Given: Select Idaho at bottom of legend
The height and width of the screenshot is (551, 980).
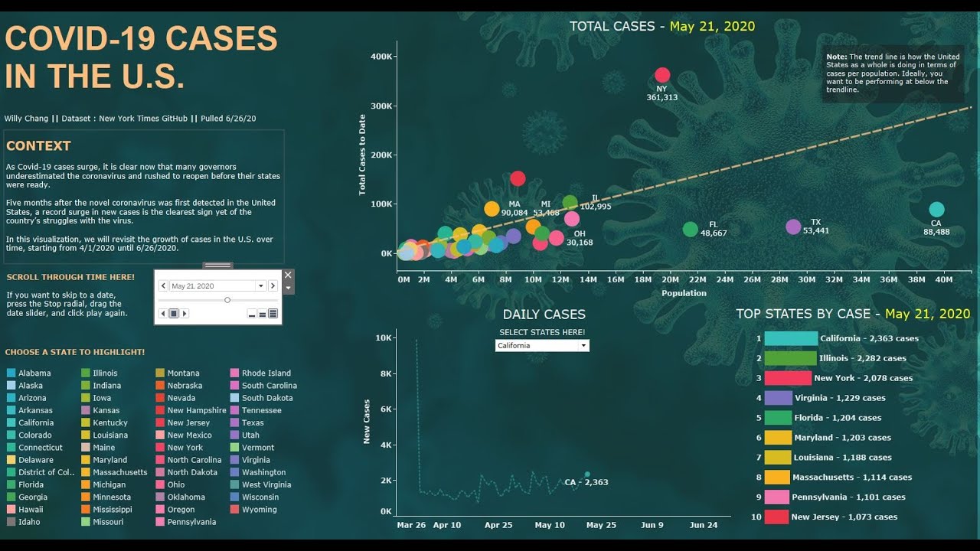Looking at the screenshot, I should tap(24, 522).
